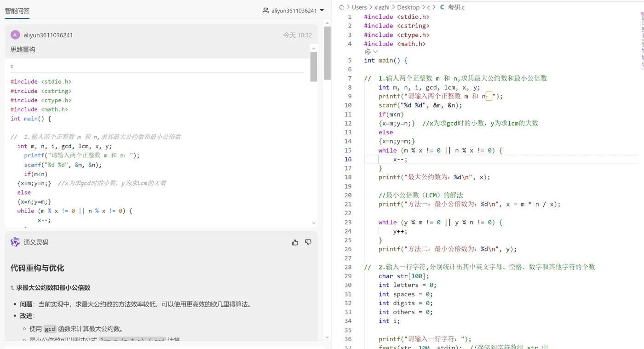Click the scanf line in the chat code block
The width and height of the screenshot is (644, 349).
click(x=63, y=165)
